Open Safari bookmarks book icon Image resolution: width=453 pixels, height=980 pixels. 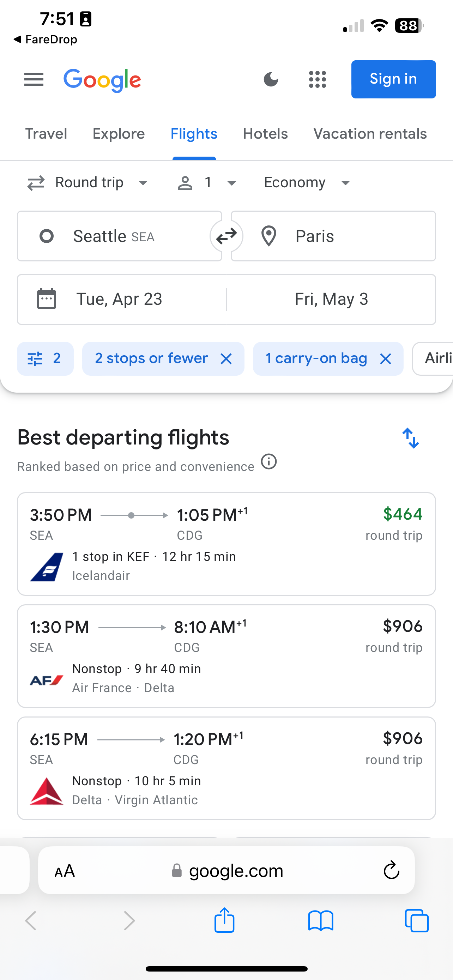321,921
